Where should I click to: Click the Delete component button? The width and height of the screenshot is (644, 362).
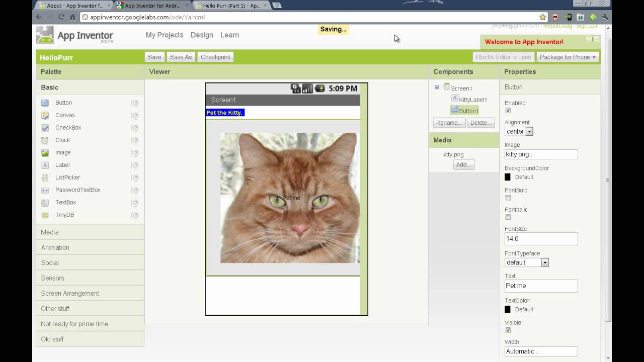[481, 123]
